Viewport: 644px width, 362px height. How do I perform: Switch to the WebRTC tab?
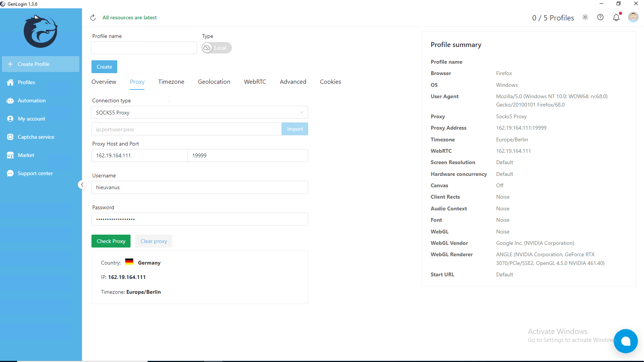pyautogui.click(x=255, y=82)
